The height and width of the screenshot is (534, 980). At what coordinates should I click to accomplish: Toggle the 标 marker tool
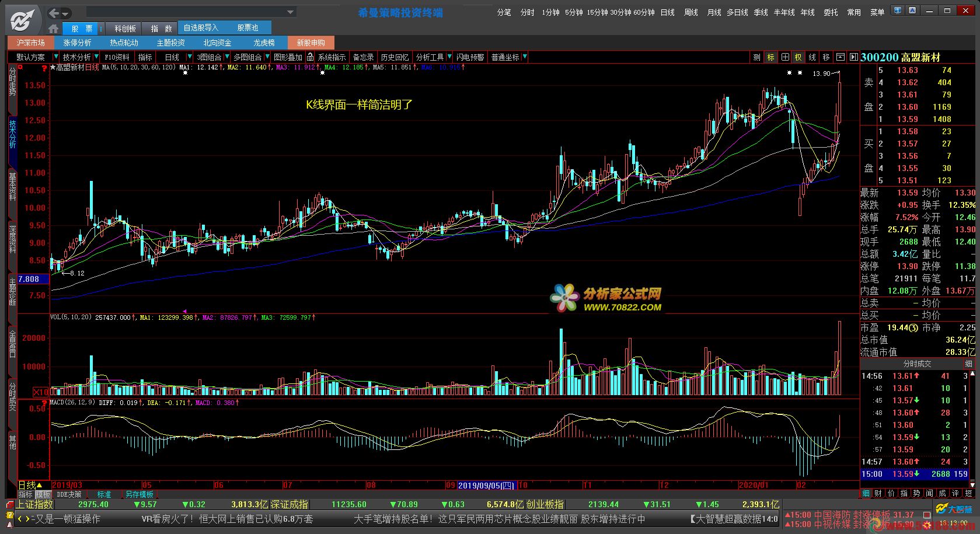[x=770, y=57]
